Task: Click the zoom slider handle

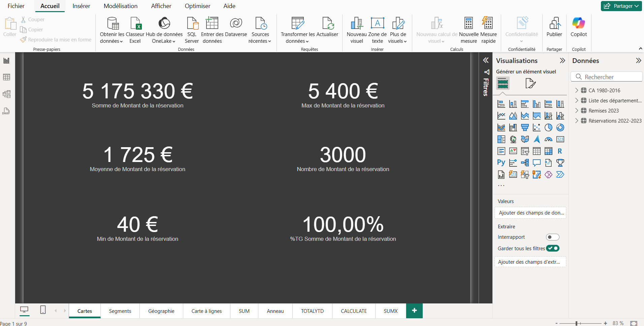Action: coord(576,323)
